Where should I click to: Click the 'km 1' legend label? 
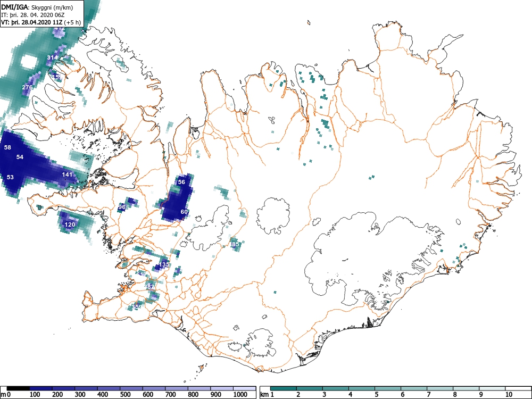point(267,395)
